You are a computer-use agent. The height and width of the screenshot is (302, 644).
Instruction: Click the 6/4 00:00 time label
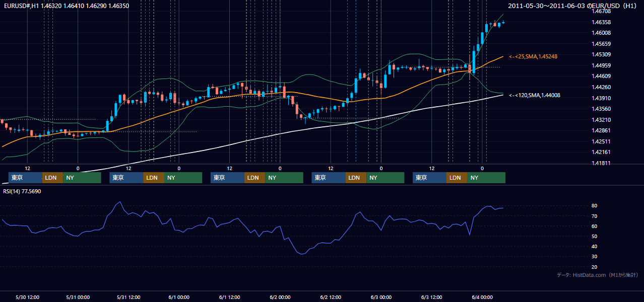point(482,297)
